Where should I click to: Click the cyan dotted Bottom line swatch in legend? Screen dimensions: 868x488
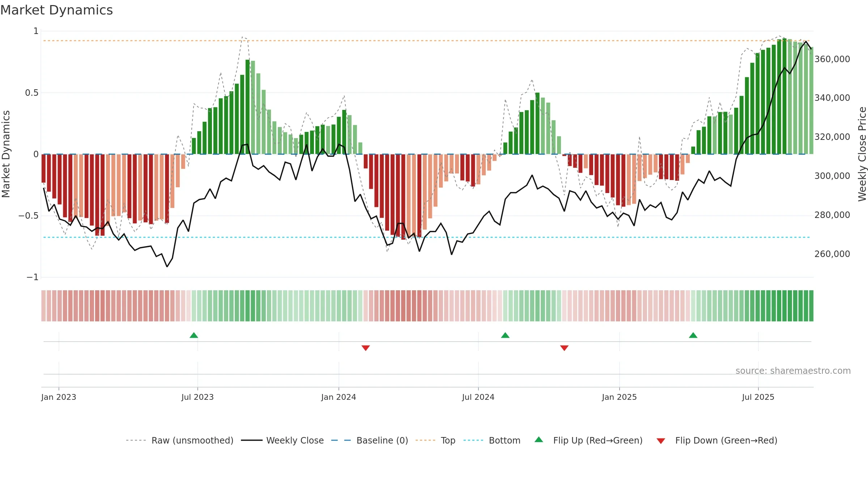(473, 440)
